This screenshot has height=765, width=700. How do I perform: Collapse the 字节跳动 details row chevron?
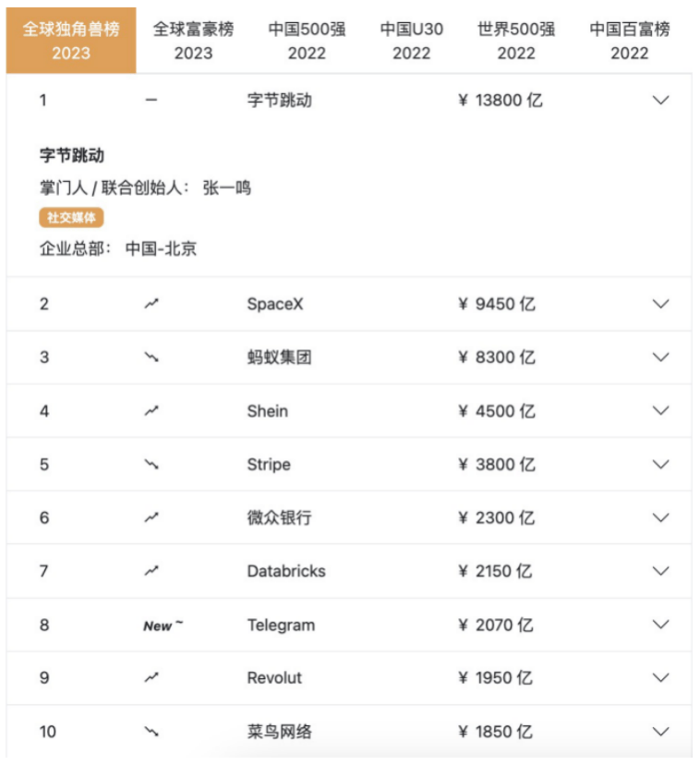click(660, 101)
